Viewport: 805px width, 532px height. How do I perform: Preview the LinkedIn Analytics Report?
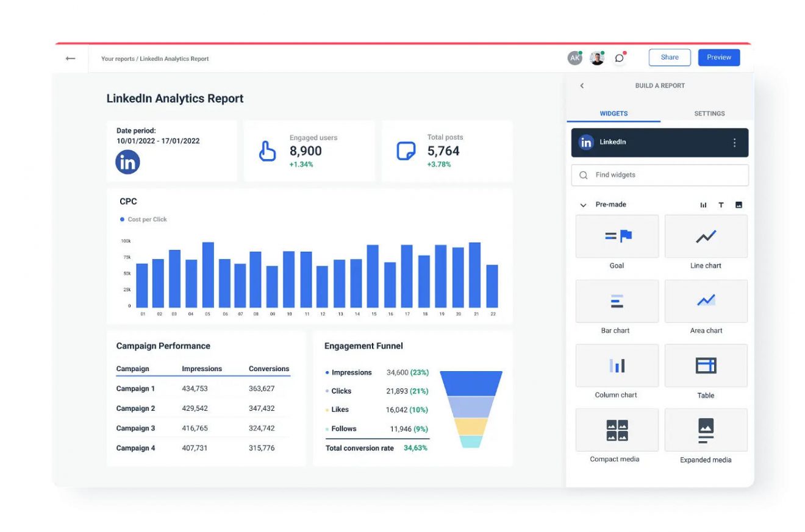(718, 57)
